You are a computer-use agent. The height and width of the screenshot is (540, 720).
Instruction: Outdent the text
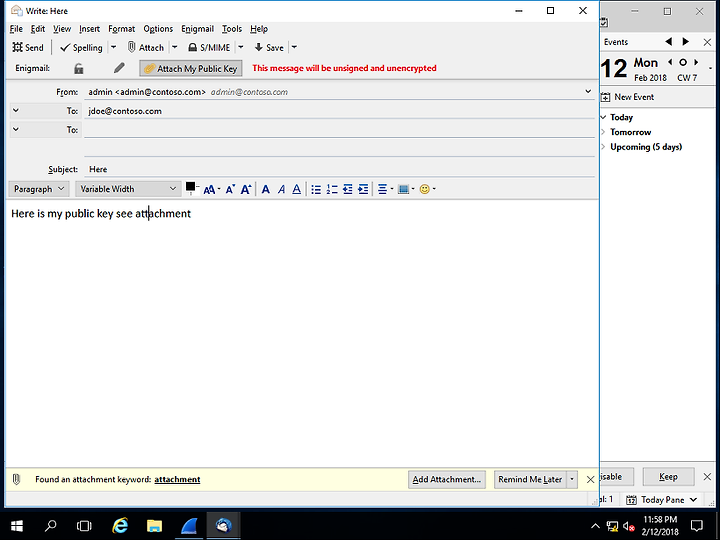(348, 189)
